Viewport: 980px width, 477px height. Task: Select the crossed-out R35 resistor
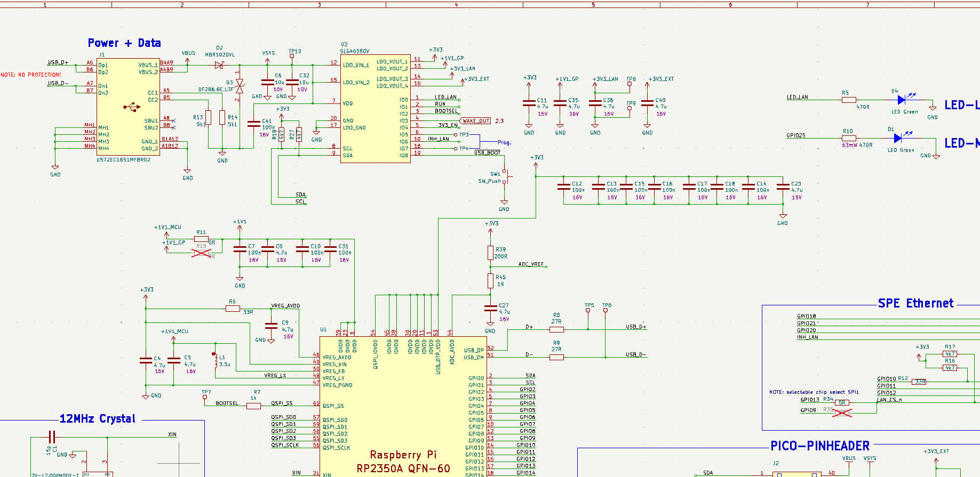coord(842,413)
